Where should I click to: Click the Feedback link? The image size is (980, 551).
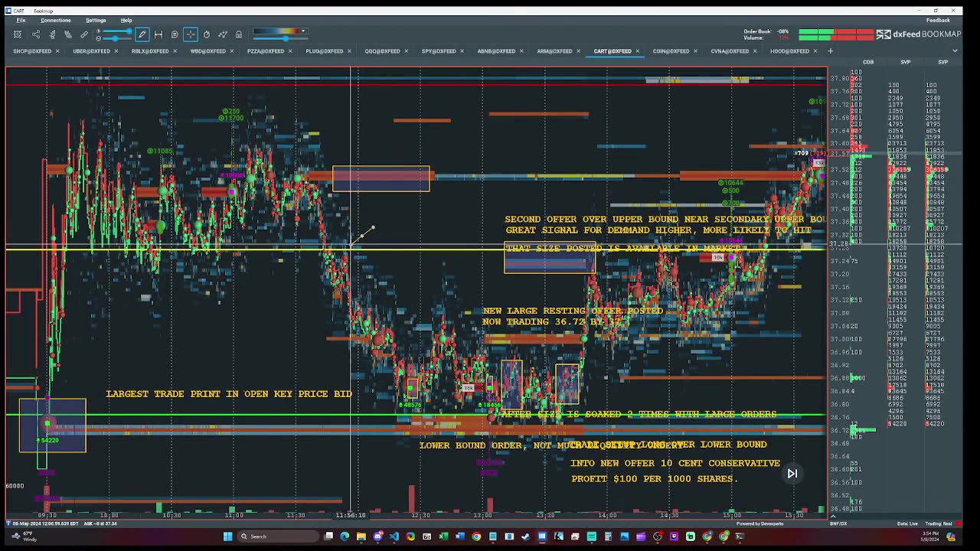pos(938,20)
